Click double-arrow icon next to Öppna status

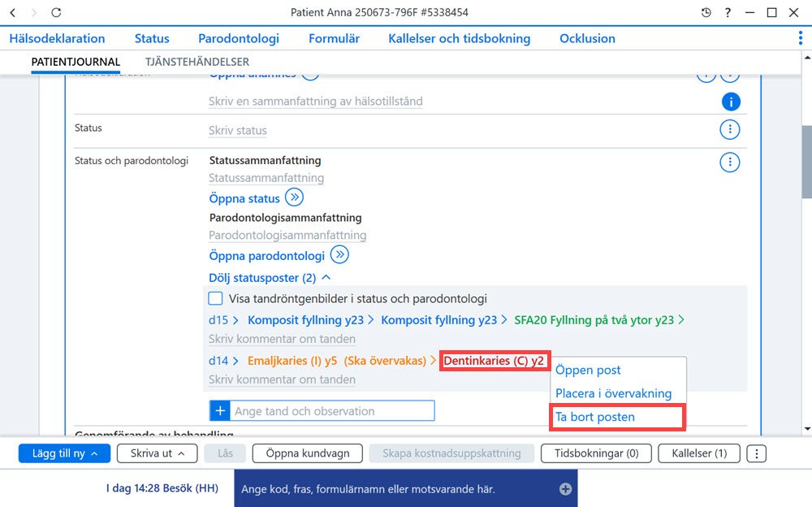[294, 197]
